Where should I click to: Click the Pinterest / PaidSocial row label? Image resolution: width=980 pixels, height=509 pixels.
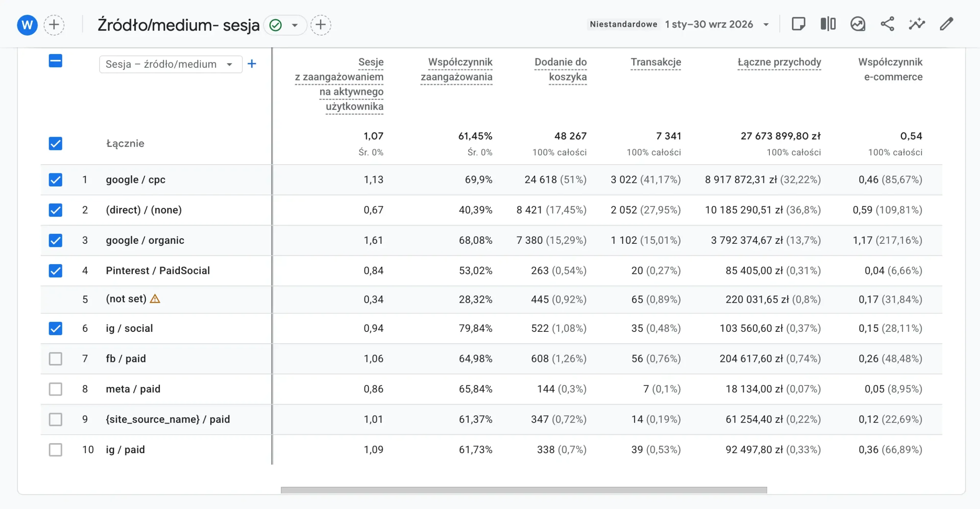click(158, 271)
